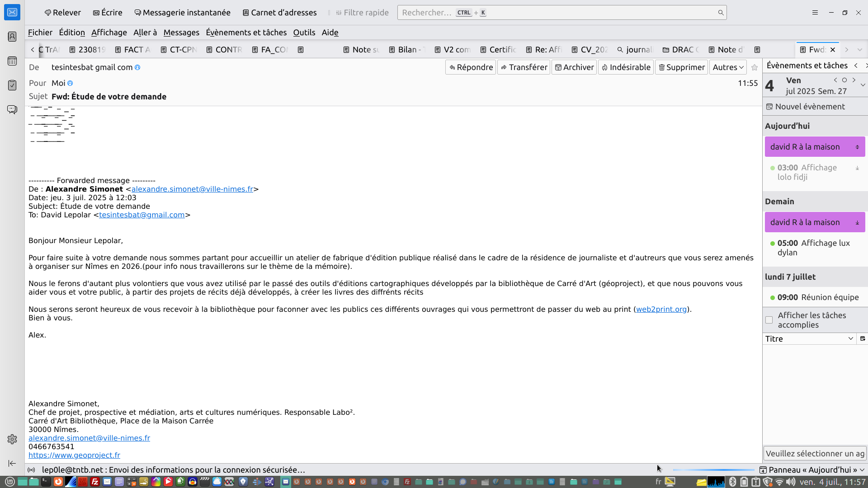Open the chat space icon
Image resolution: width=868 pixels, height=488 pixels.
point(12,110)
